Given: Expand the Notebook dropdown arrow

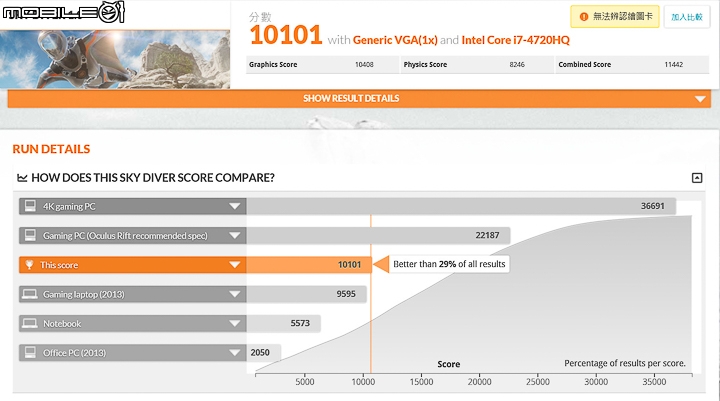Looking at the screenshot, I should (x=235, y=323).
